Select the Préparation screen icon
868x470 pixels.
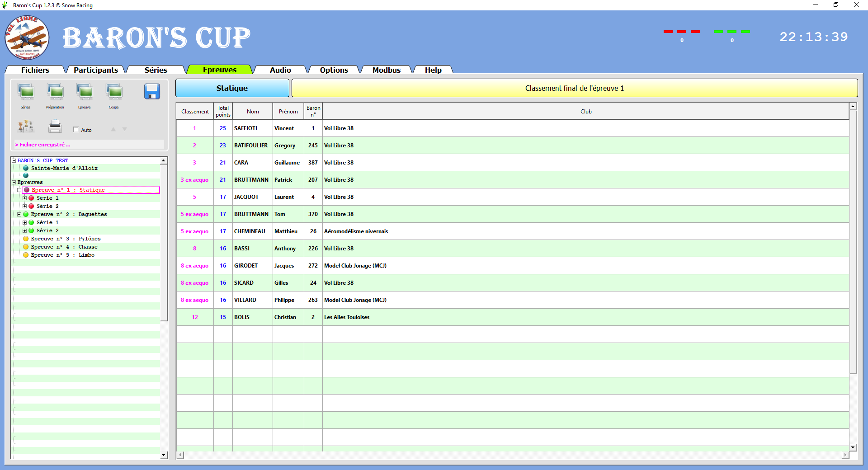[55, 92]
